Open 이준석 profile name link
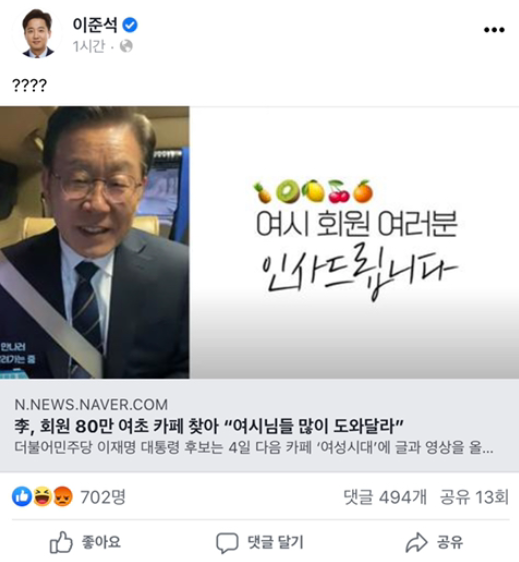Image resolution: width=519 pixels, height=562 pixels. (95, 25)
